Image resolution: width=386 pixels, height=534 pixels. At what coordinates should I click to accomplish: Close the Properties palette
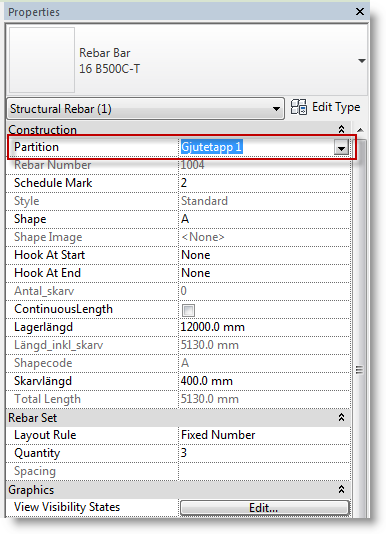click(360, 12)
